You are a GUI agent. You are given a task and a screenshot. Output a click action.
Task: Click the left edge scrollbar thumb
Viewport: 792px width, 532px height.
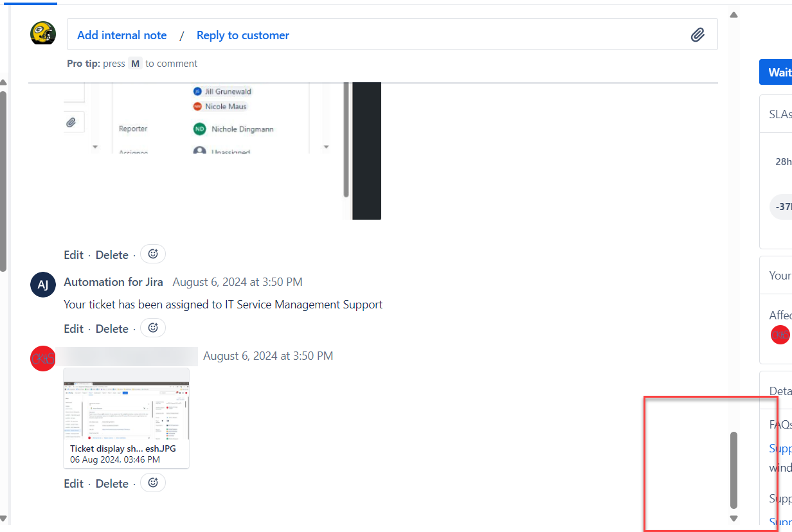click(3, 181)
